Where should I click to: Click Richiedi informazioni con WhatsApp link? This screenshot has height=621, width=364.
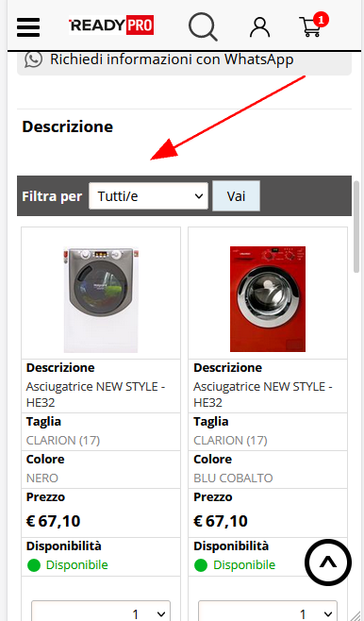(x=172, y=59)
